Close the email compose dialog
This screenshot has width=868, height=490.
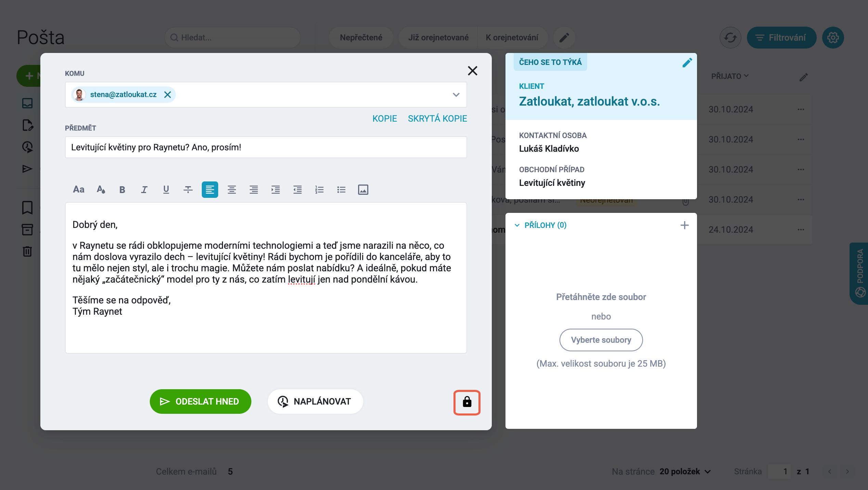tap(473, 71)
